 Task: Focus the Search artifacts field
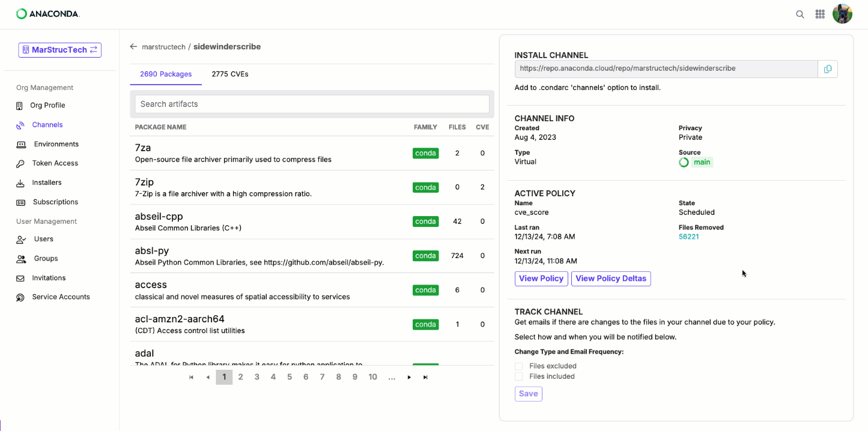(x=312, y=104)
